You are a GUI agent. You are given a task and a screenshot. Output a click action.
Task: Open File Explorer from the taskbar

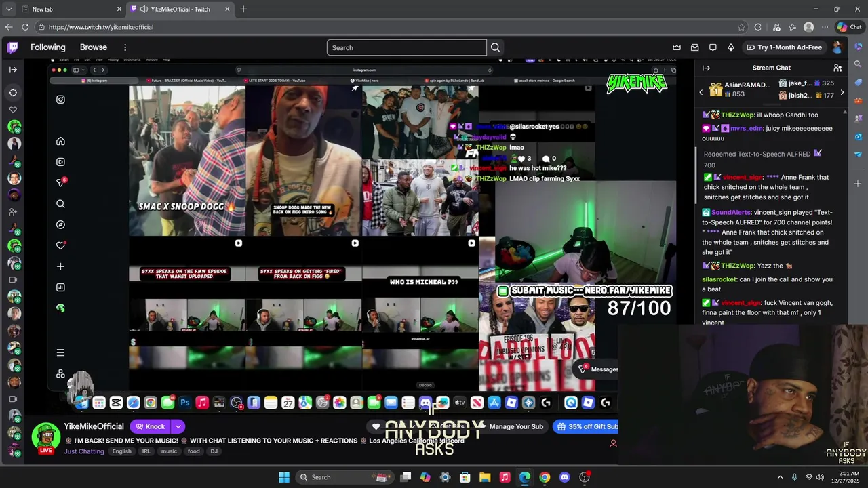[x=485, y=477]
